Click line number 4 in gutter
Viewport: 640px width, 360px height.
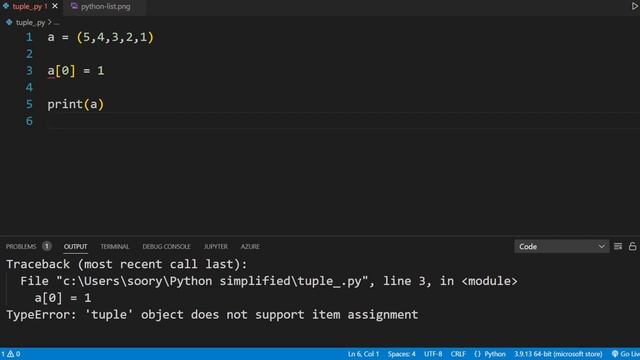(x=29, y=87)
